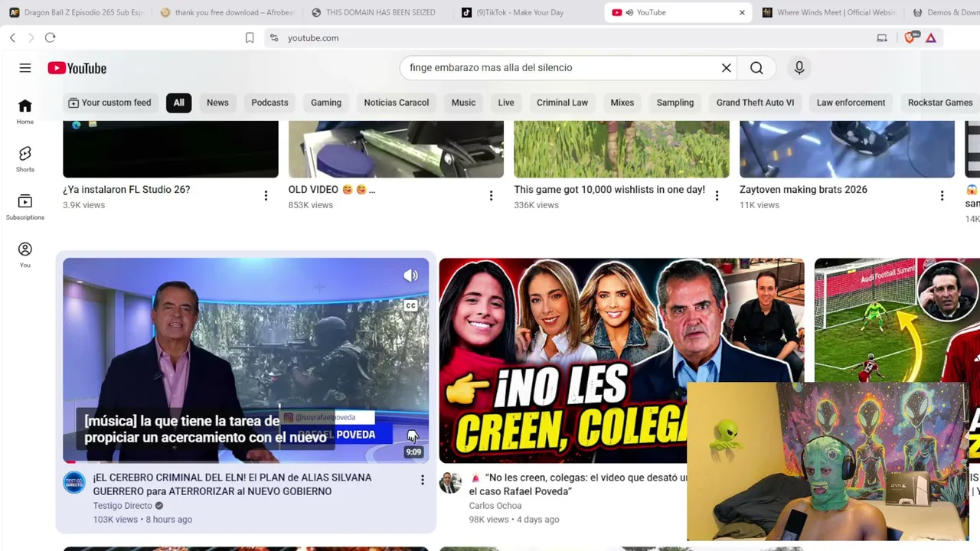The image size is (980, 551).
Task: View site information next to youtube.com
Action: 274,37
